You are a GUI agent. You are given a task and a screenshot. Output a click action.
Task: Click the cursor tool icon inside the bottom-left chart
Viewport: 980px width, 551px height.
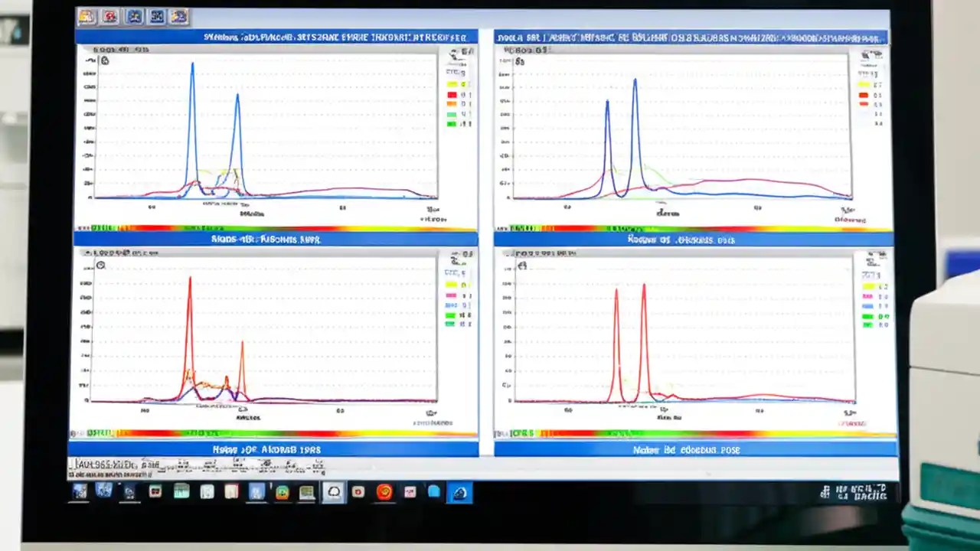pos(100,264)
